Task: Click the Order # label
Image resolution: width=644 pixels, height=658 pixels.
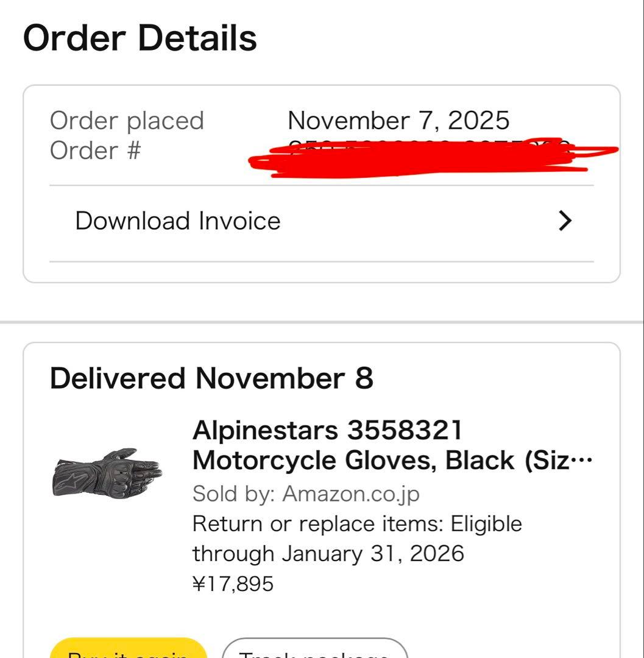Action: (95, 150)
